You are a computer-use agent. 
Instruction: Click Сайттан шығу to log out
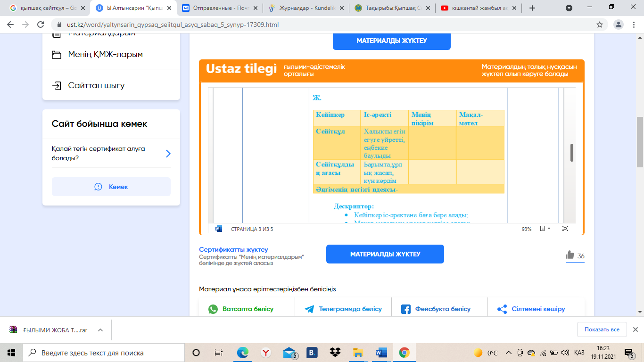[96, 85]
